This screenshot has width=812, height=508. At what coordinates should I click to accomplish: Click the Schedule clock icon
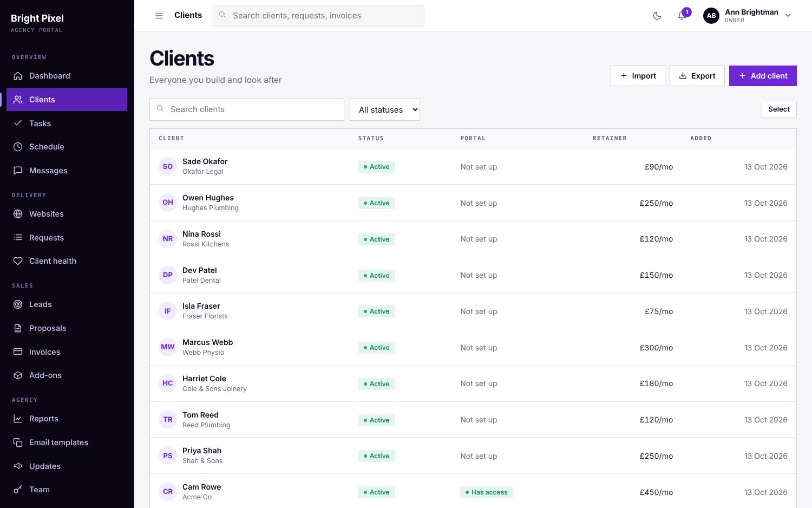click(x=18, y=147)
